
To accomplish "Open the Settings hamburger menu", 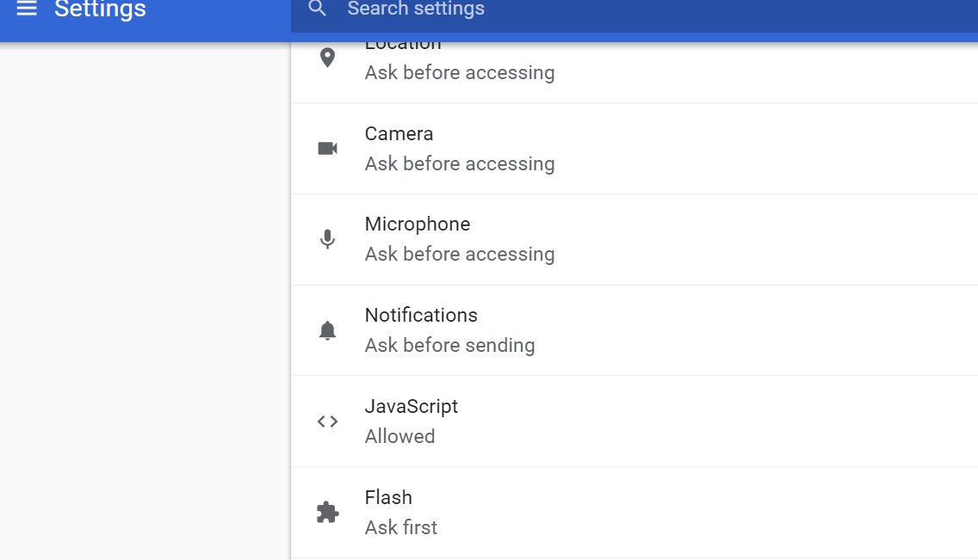I will (27, 9).
